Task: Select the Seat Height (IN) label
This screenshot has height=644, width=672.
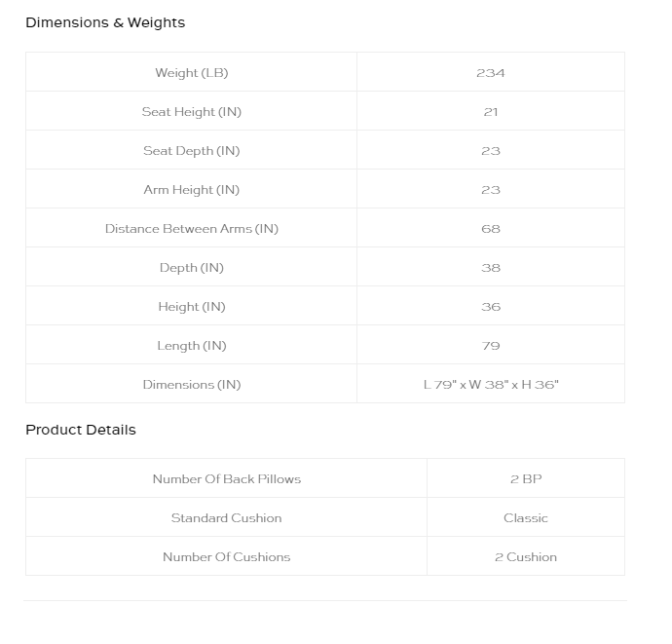Action: click(192, 112)
